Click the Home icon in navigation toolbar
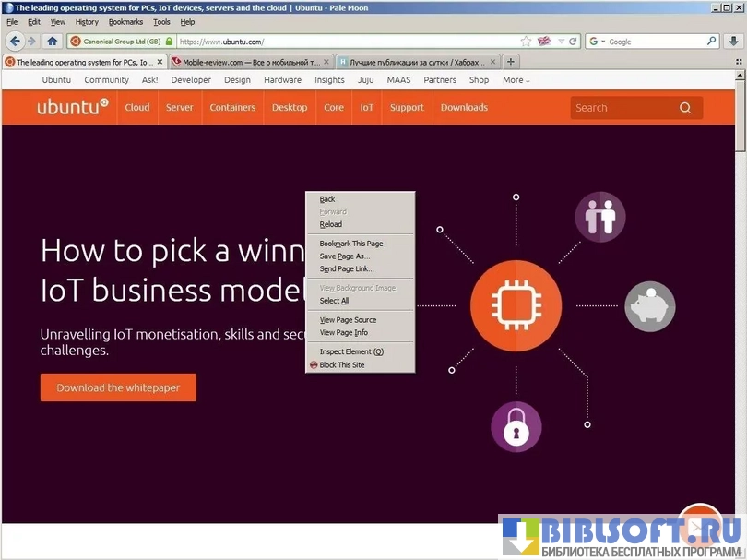The width and height of the screenshot is (747, 560). 53,42
